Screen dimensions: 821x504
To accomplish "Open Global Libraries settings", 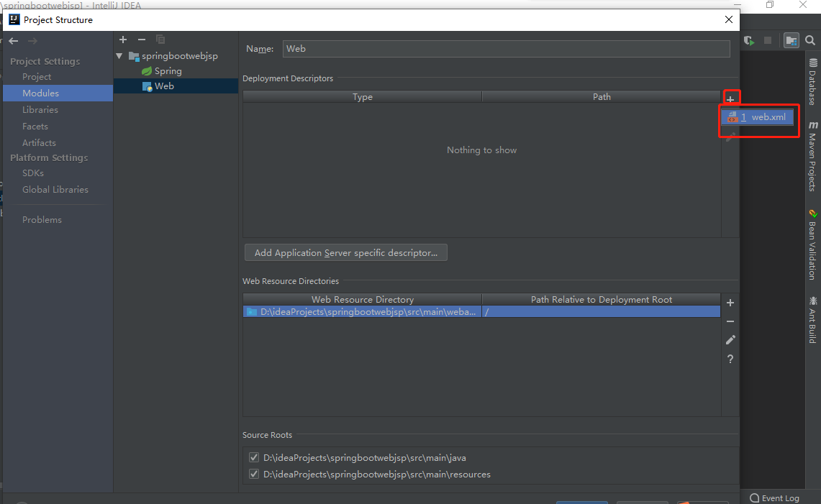I will pos(55,190).
